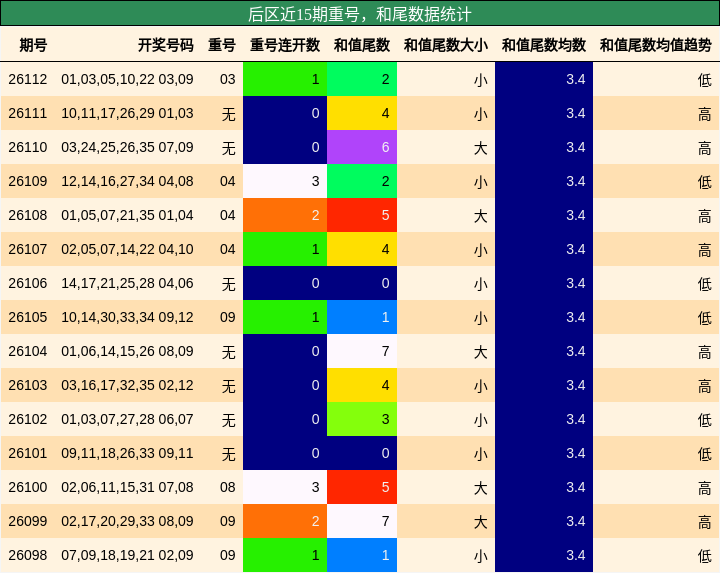Select issue number 26111
Screen dimensions: 720x573
click(28, 113)
